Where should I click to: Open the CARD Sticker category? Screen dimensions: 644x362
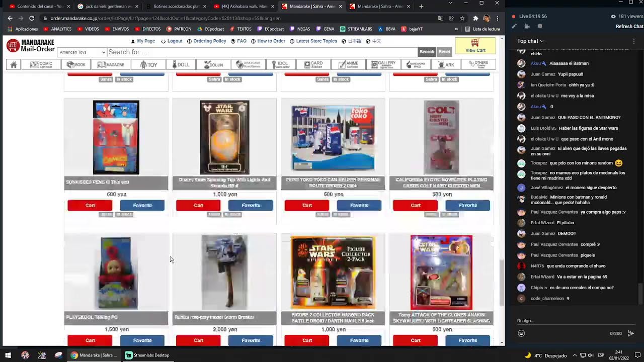(x=313, y=64)
